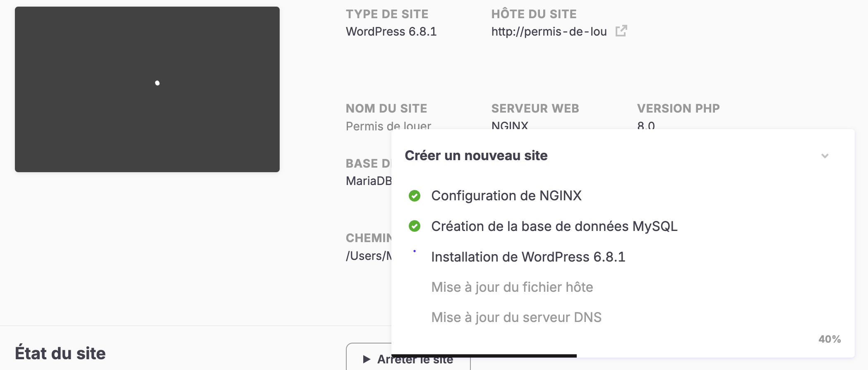Open the http://permis-de-lou host link
Image resolution: width=868 pixels, height=370 pixels.
coord(549,31)
